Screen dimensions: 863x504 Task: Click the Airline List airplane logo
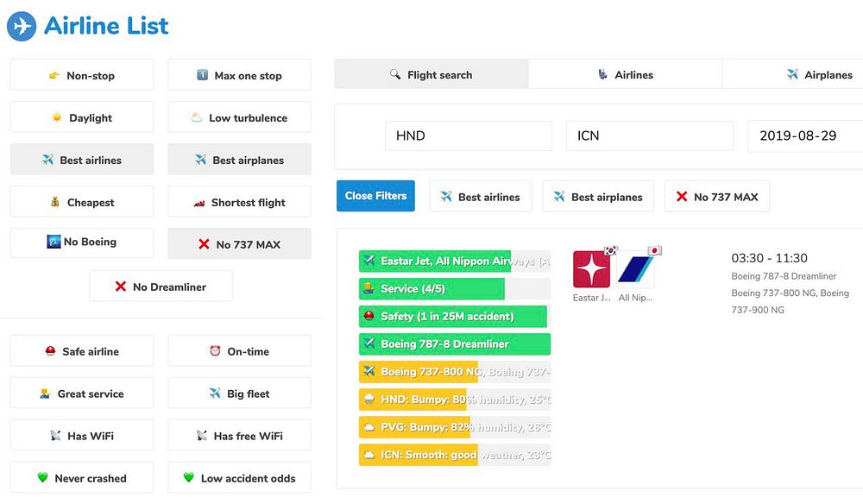(x=22, y=26)
